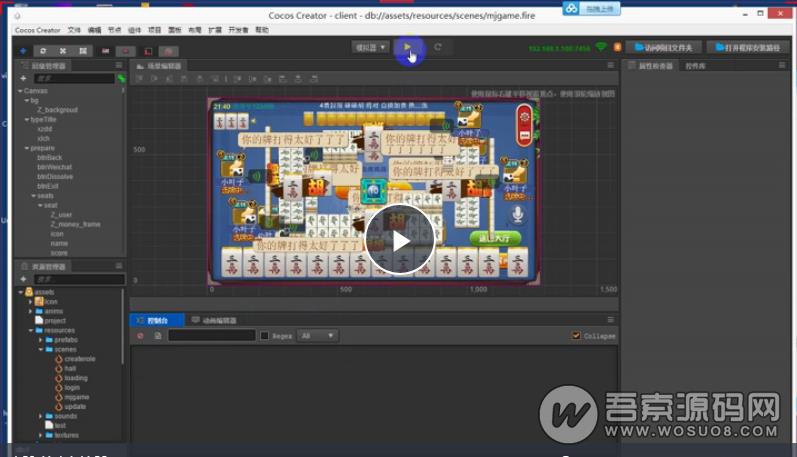This screenshot has width=797, height=457.
Task: Select the rect transform tool
Action: [x=83, y=51]
